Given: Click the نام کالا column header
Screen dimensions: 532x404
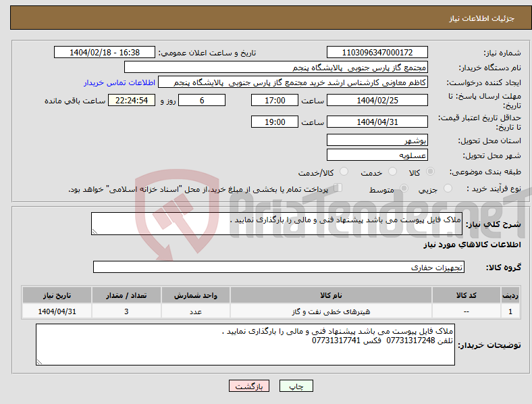Looking at the screenshot, I should [x=331, y=295].
